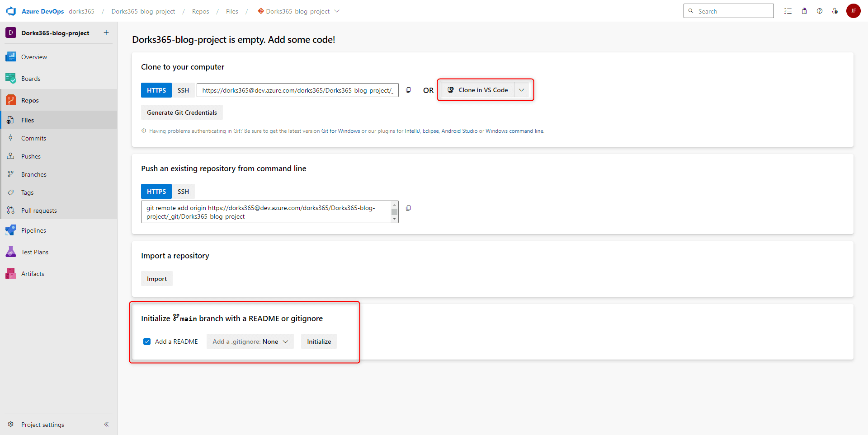The height and width of the screenshot is (435, 868).
Task: Click the clone URL text field
Action: pyautogui.click(x=297, y=90)
